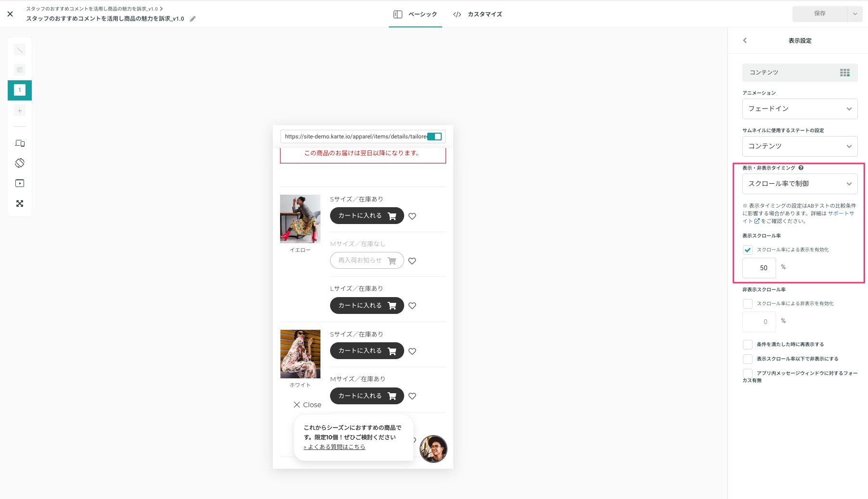The image size is (868, 499).
Task: Click the ホワイト product thumbnail
Action: [300, 354]
